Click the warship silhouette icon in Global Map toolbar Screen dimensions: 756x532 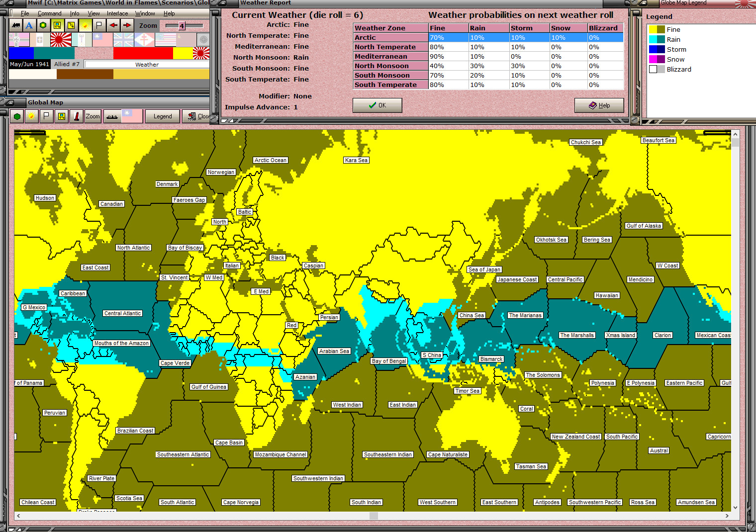[112, 116]
